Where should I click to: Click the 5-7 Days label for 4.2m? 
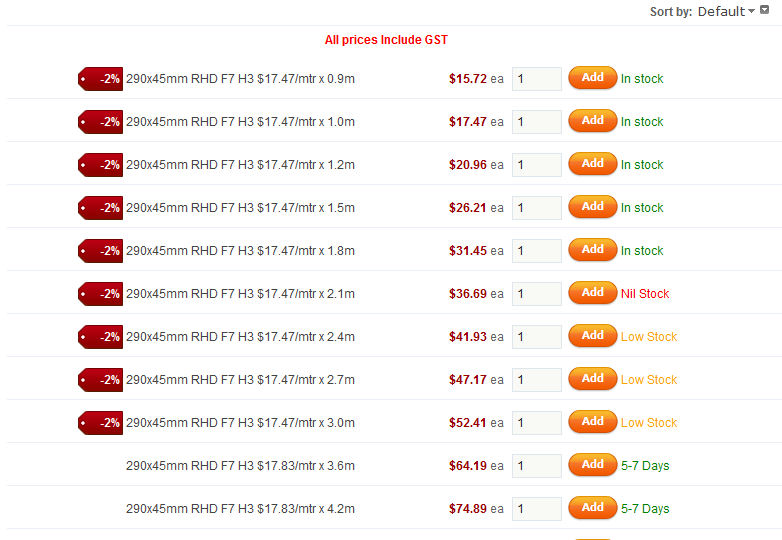click(x=645, y=509)
